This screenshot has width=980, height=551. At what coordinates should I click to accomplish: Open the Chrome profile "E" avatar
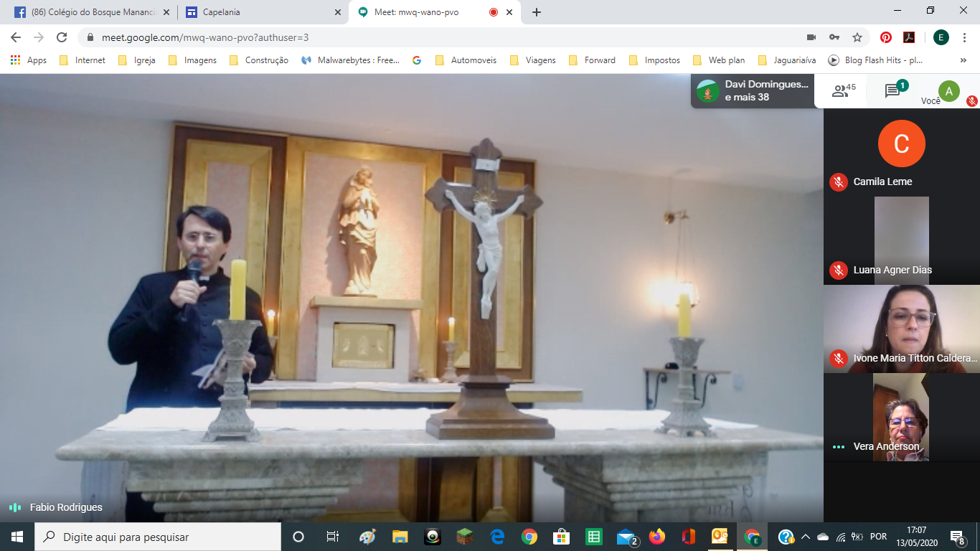pyautogui.click(x=941, y=37)
